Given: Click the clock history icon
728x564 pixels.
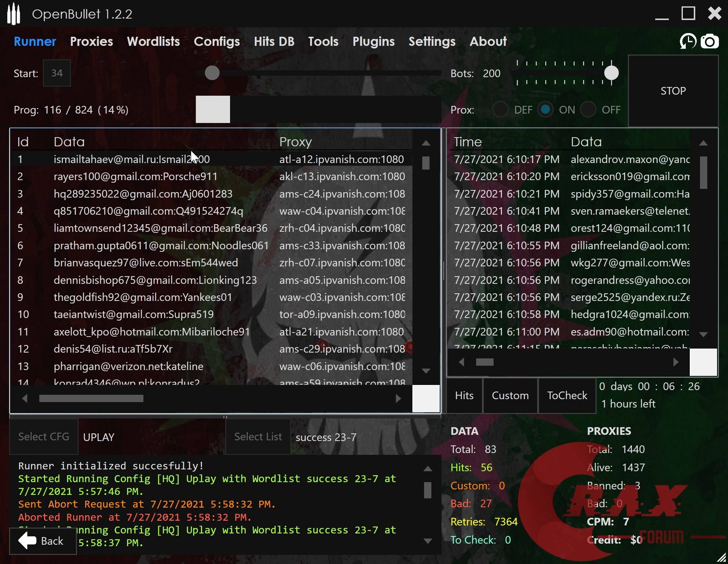Looking at the screenshot, I should coord(688,41).
